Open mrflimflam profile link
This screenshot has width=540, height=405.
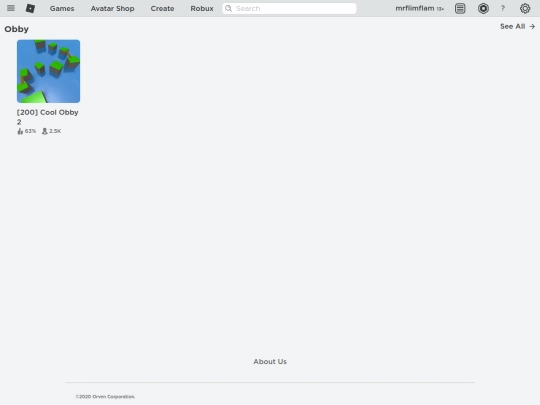(415, 8)
